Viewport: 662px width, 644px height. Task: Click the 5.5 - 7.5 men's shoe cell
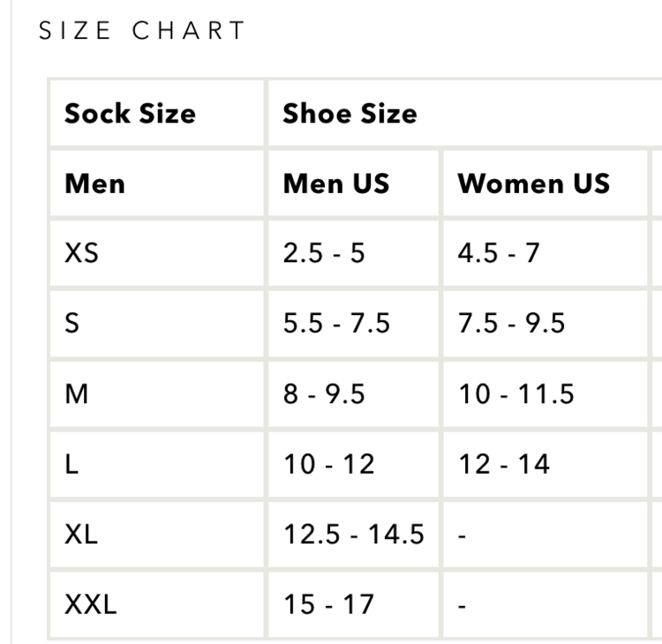(x=336, y=323)
